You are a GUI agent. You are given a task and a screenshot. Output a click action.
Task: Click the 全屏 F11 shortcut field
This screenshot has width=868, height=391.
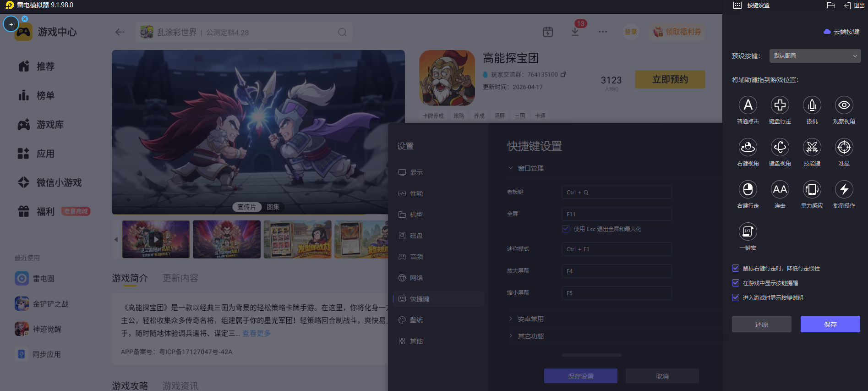(617, 214)
